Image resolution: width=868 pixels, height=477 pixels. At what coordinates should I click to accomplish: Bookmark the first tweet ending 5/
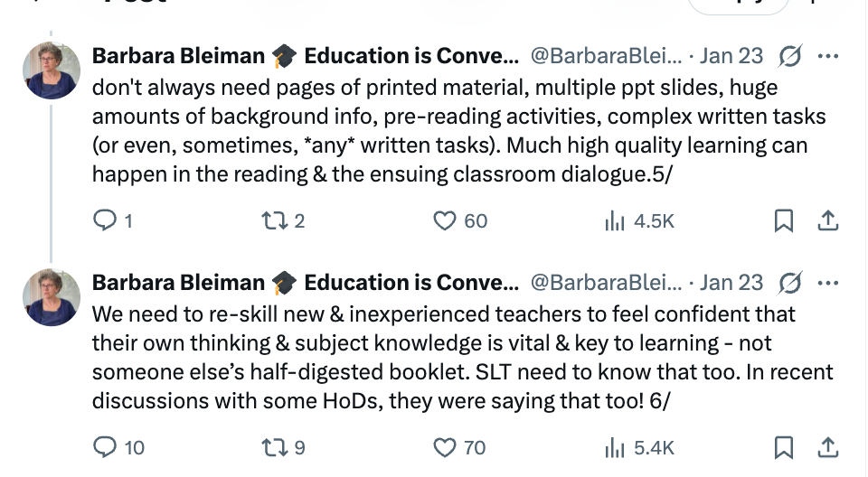(x=785, y=220)
